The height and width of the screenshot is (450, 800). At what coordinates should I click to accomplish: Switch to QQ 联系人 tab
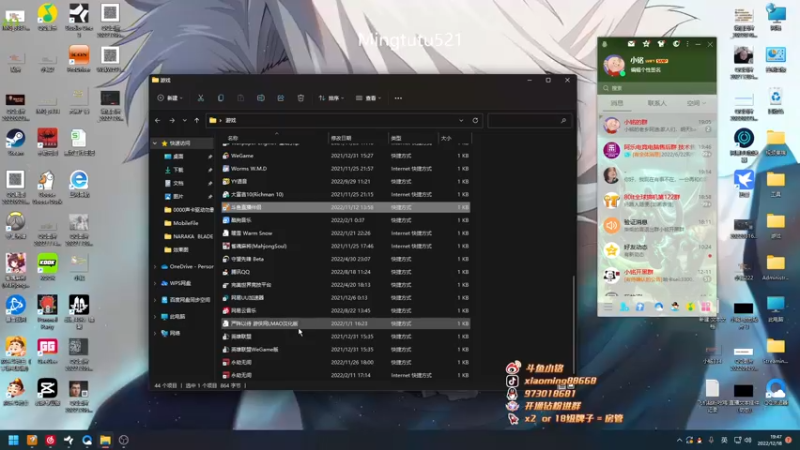point(657,103)
